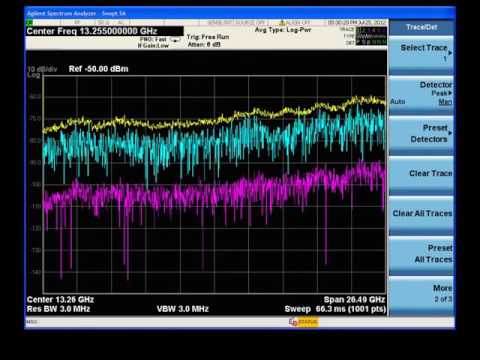Click the trace indicator panel at top right
The width and height of the screenshot is (480, 360).
tap(371, 36)
